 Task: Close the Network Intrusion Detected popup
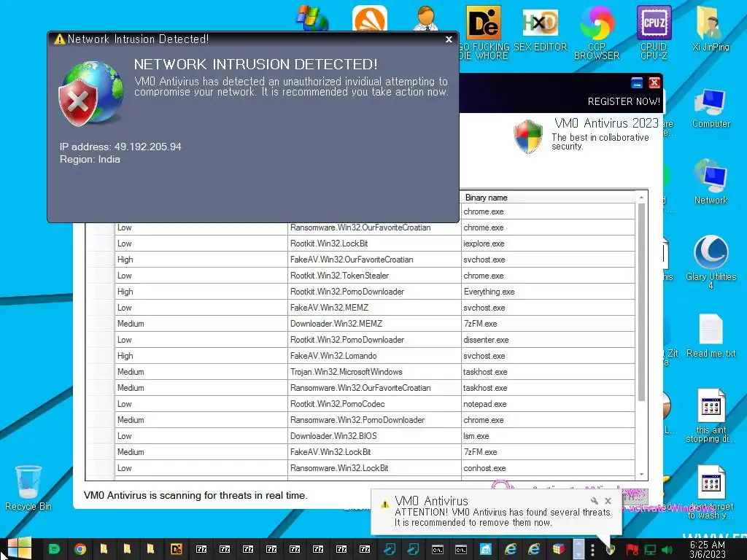449,39
